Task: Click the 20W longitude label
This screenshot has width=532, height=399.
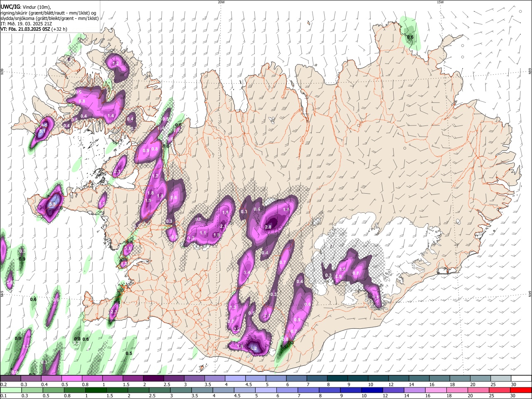Action: (221, 2)
